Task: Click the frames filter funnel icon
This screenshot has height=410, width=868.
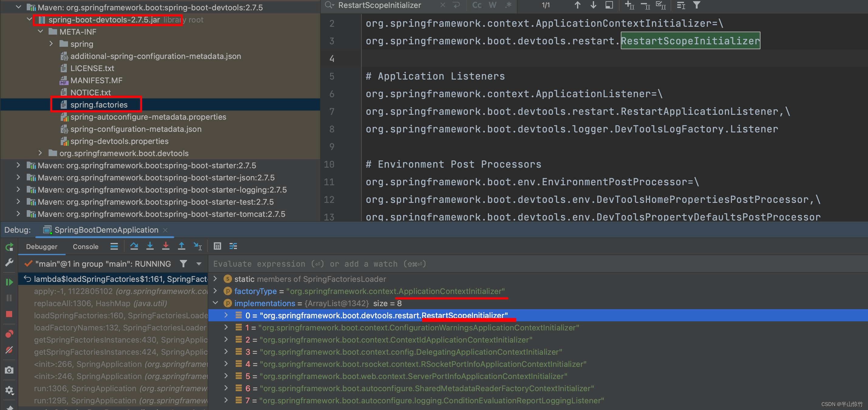Action: 183,264
